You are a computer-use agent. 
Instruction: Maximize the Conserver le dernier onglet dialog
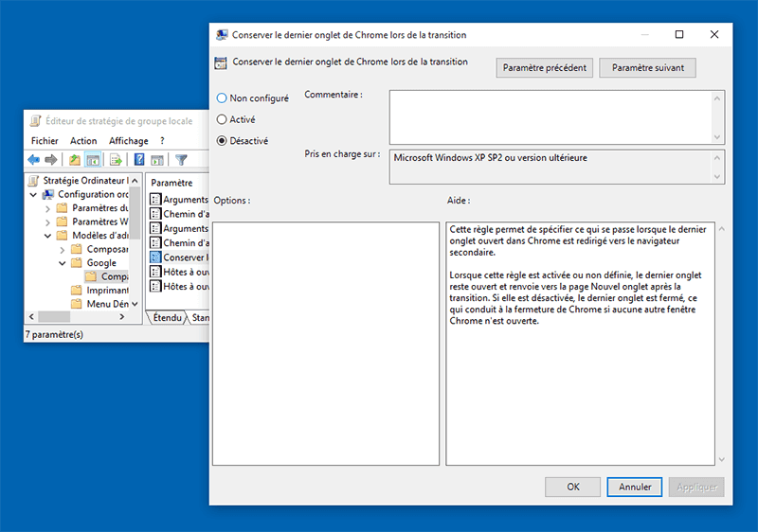pos(679,34)
